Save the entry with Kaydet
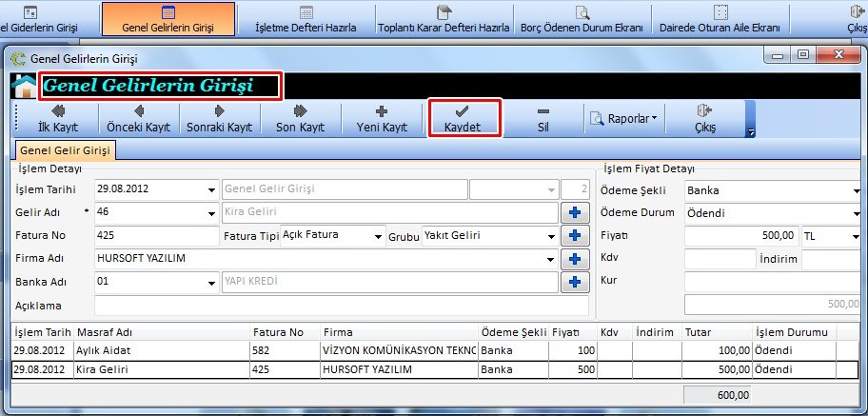 click(x=464, y=119)
